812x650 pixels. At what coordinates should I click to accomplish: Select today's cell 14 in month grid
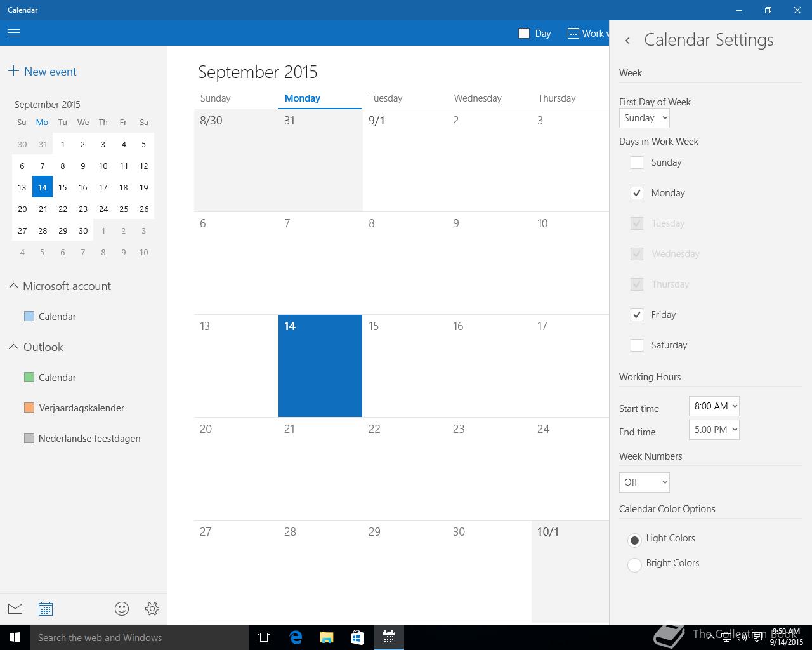[320, 366]
